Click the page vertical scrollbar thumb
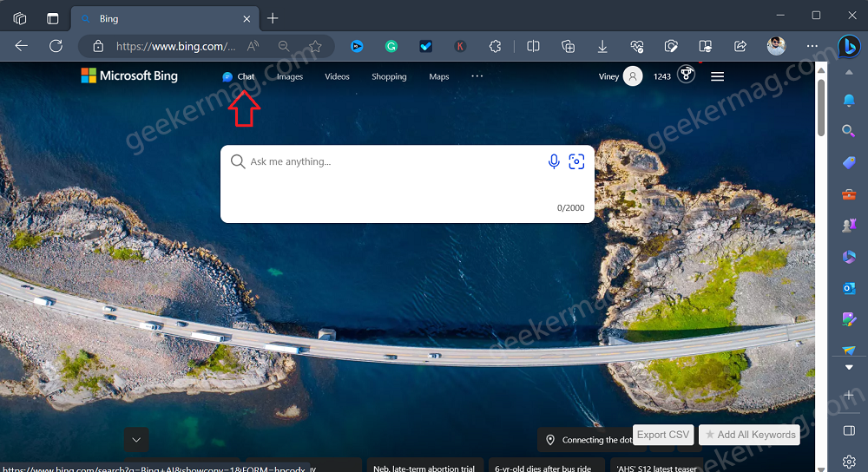This screenshot has height=472, width=868. click(821, 108)
